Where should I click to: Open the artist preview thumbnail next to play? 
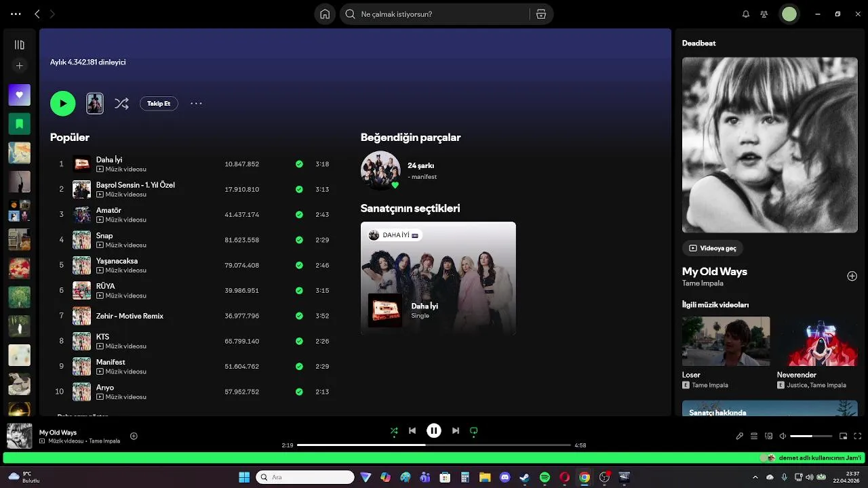(x=95, y=104)
